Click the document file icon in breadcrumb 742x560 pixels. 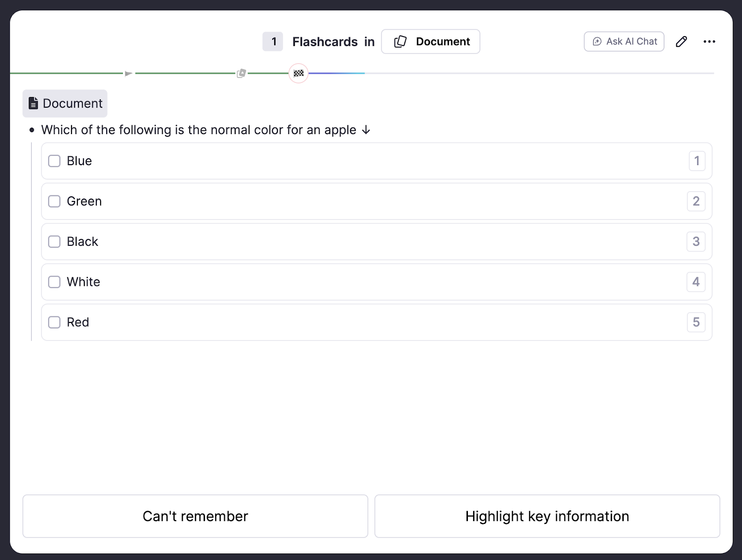tap(33, 103)
